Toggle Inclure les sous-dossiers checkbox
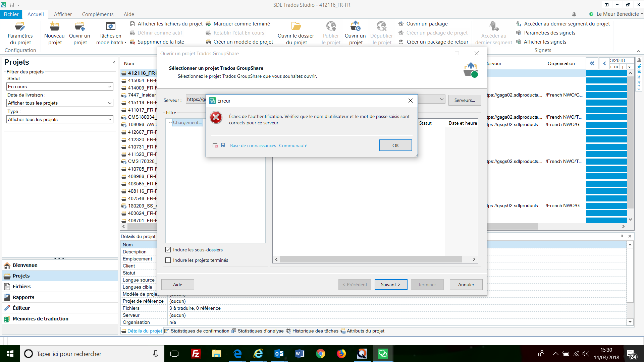Screen dimensions: 644x362 pyautogui.click(x=168, y=250)
